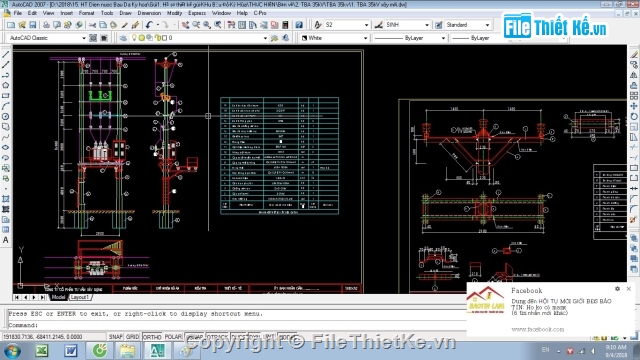This screenshot has height=360, width=640.
Task: Click the Undo arrow icon
Action: (149, 25)
